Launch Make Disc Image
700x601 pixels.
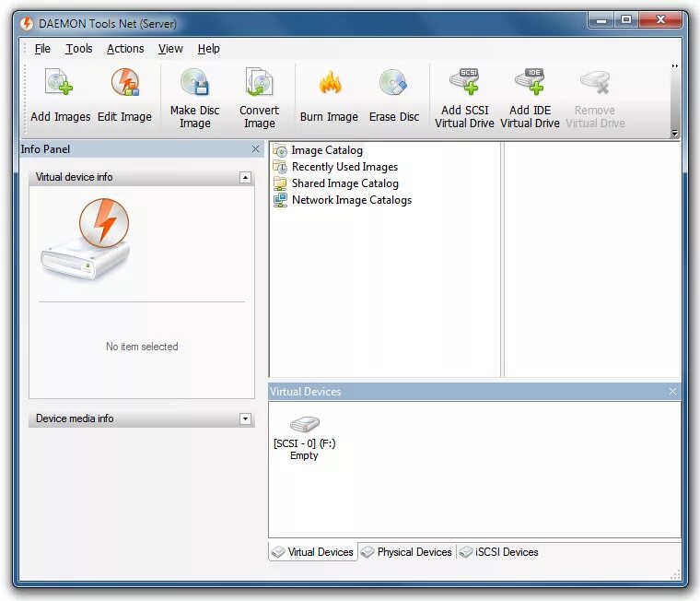(x=194, y=82)
